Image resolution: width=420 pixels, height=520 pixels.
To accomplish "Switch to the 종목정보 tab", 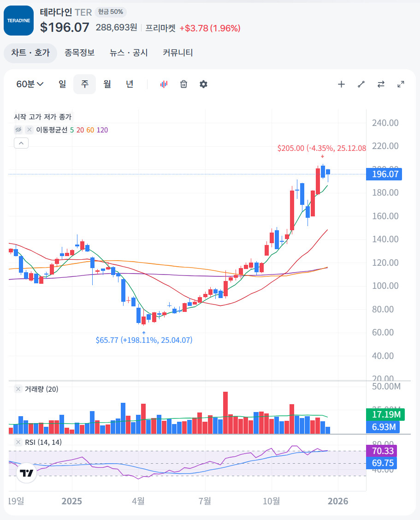I will point(79,53).
